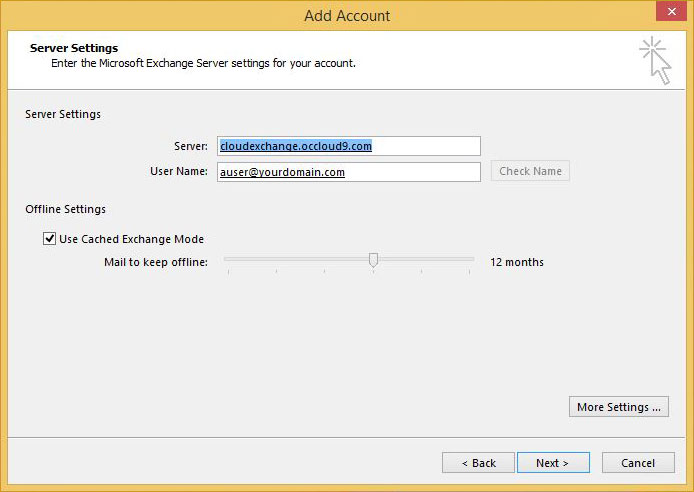Click first tick of offline mail slider

[x=228, y=272]
